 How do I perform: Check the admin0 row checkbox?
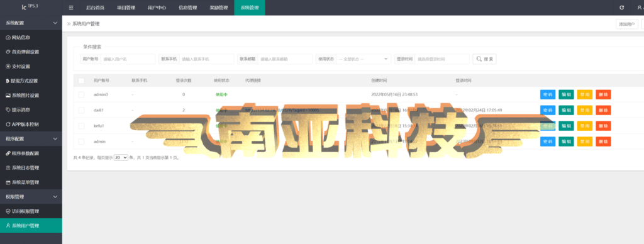(x=81, y=94)
